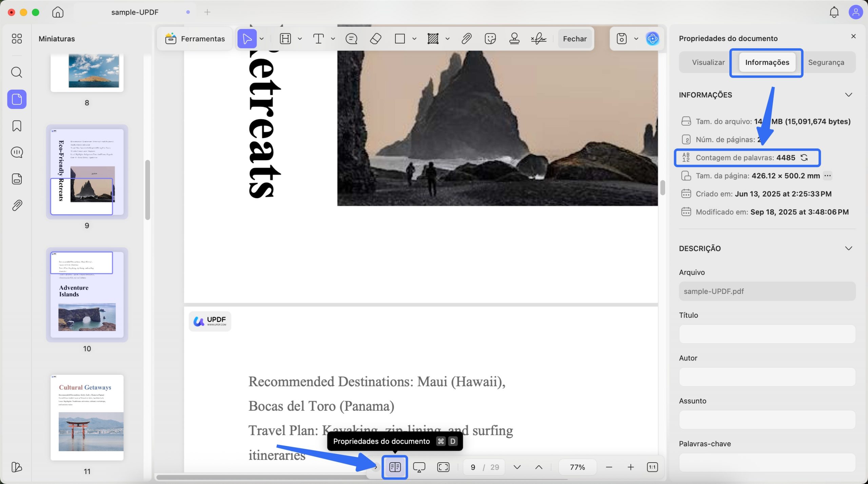
Task: Open Search in the left sidebar
Action: pos(16,72)
